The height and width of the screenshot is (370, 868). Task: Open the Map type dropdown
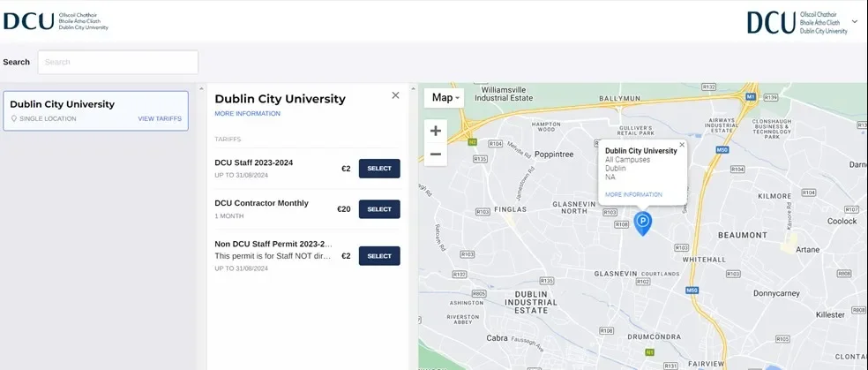pos(445,97)
